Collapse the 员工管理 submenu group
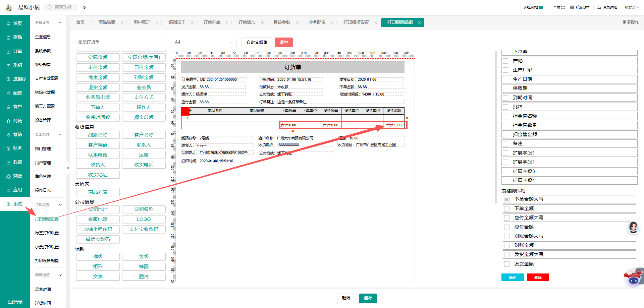644x308 pixels. 60,134
